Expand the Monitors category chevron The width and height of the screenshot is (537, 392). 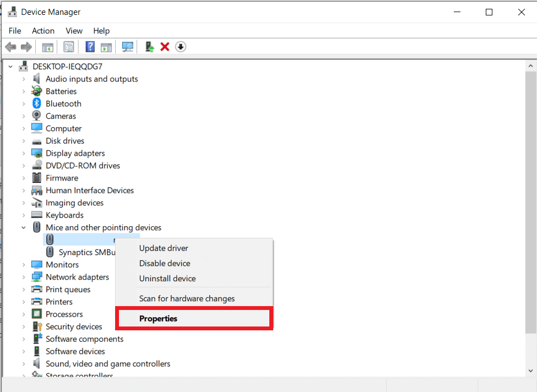[24, 265]
